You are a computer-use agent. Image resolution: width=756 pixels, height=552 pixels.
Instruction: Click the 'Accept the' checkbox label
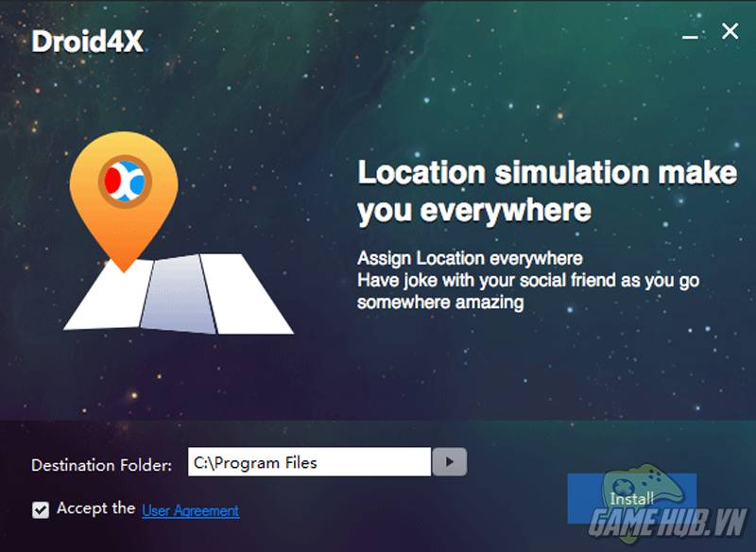(x=96, y=509)
